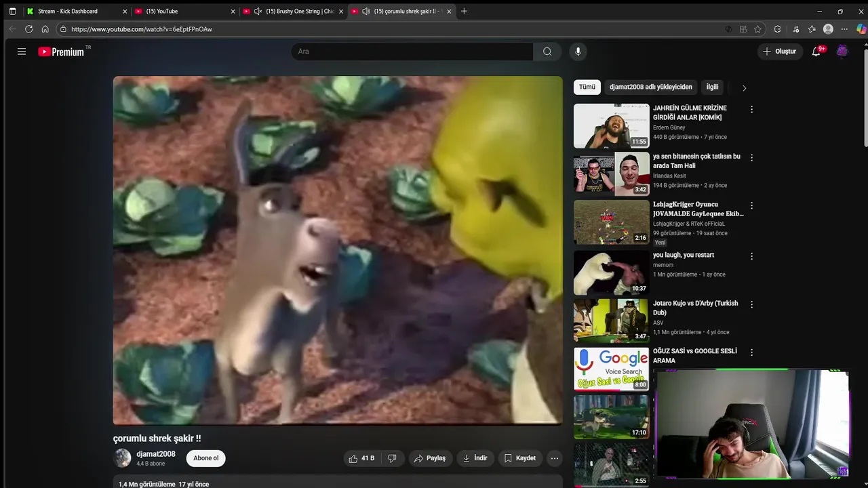
Task: Open Copilot sidebar icon
Action: click(861, 29)
